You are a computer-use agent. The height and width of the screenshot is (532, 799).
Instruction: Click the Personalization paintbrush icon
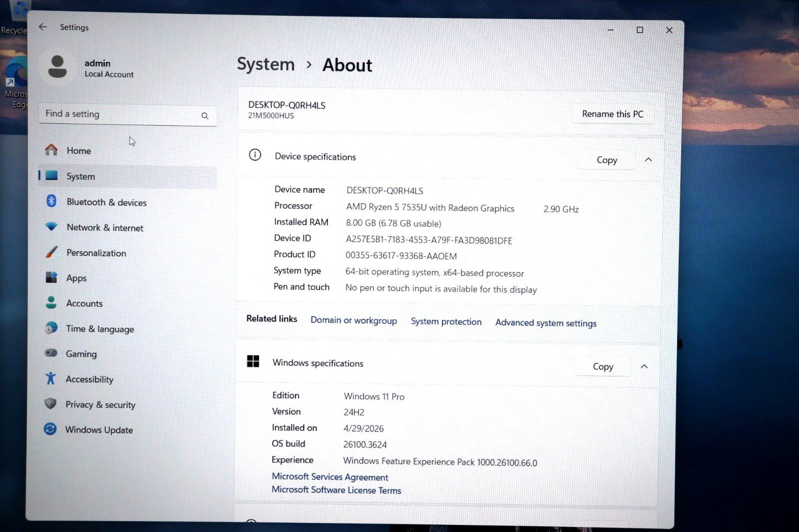click(51, 252)
